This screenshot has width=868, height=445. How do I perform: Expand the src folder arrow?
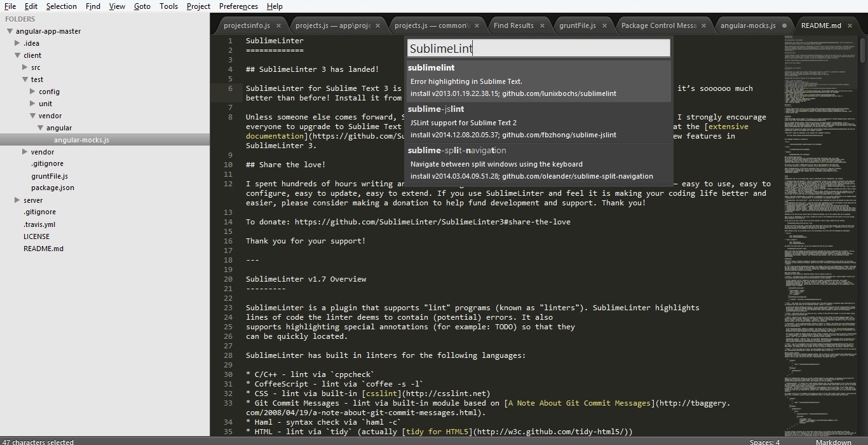tap(25, 67)
